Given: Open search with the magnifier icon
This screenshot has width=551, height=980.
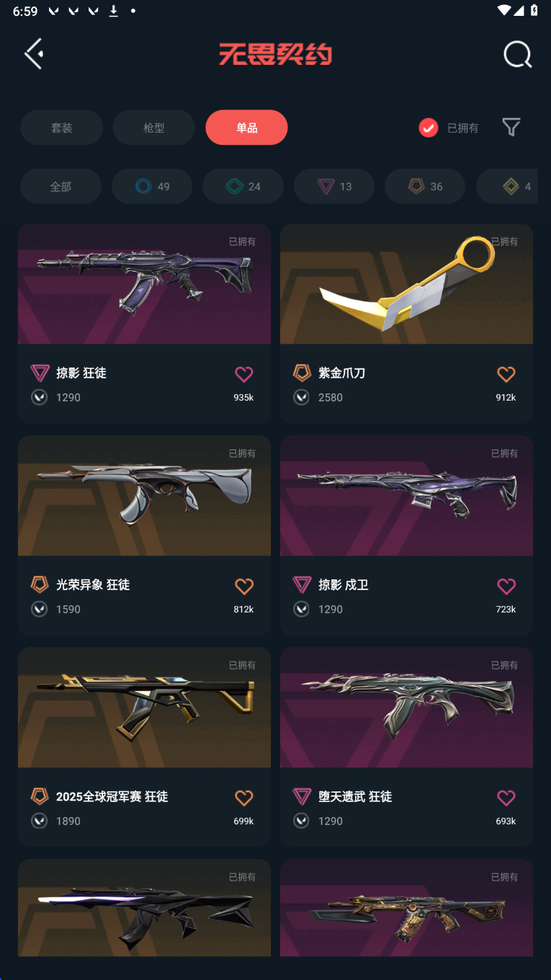Looking at the screenshot, I should pos(517,54).
